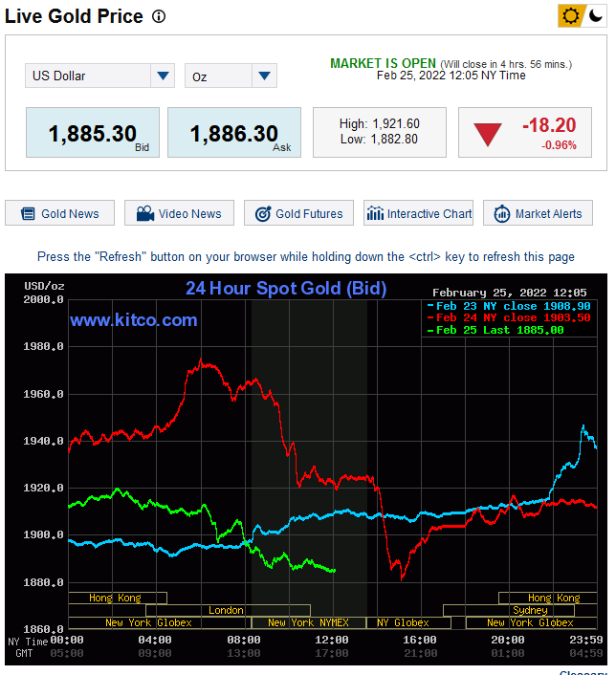This screenshot has height=675, width=616.
Task: Open the Market Alerts button
Action: pyautogui.click(x=538, y=212)
